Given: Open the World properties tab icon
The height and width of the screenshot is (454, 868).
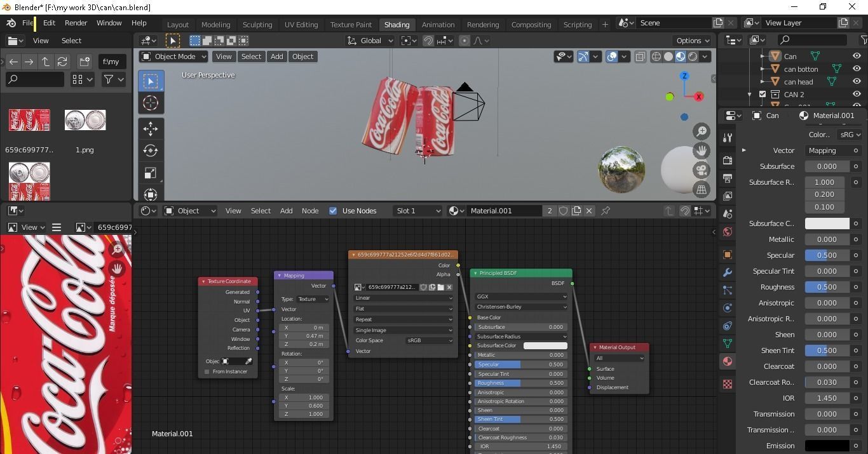Looking at the screenshot, I should click(728, 232).
